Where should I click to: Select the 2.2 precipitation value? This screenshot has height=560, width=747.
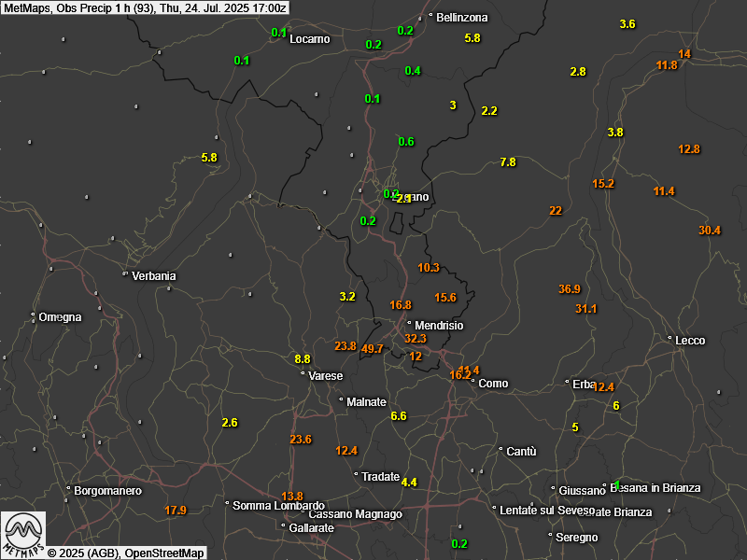489,111
